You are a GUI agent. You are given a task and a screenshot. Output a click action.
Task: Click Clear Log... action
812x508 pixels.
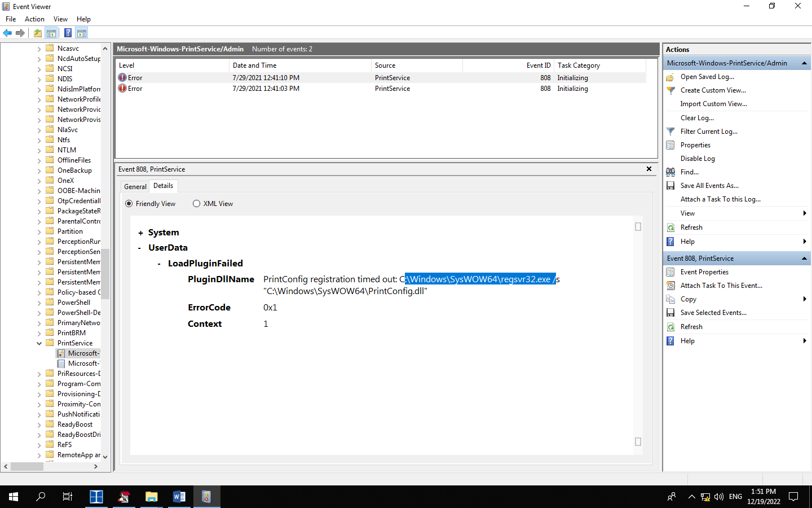coord(697,118)
